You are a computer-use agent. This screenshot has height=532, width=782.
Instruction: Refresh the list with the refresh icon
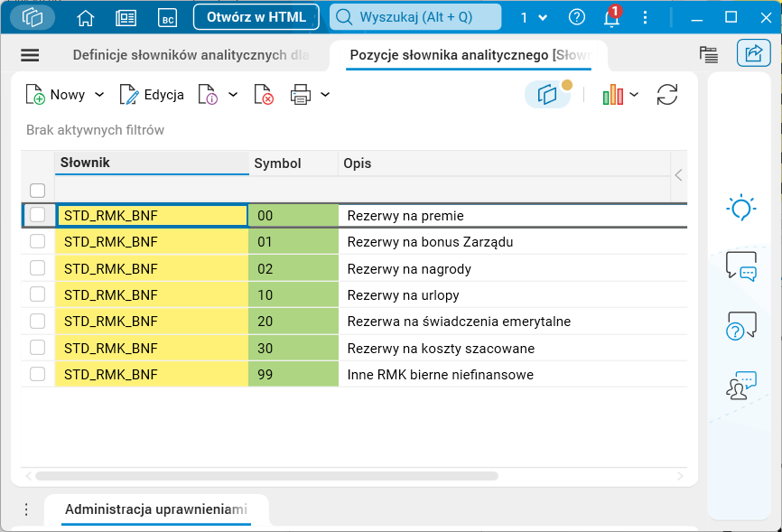click(667, 95)
